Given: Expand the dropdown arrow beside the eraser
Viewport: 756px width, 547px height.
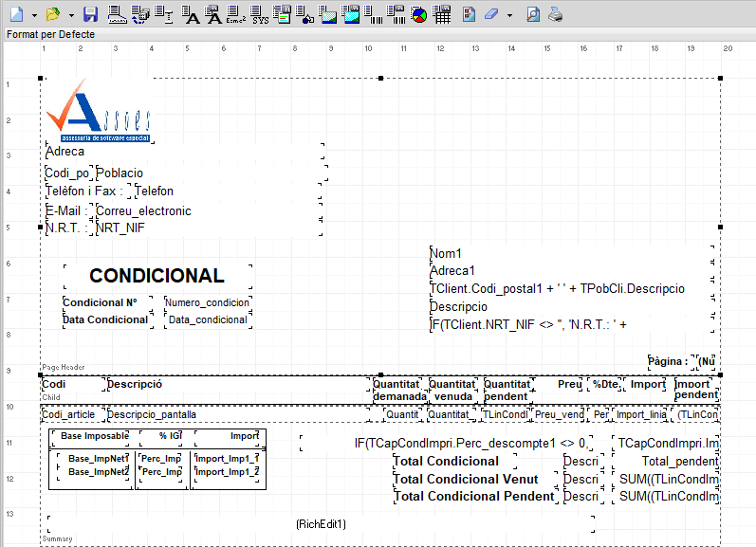Looking at the screenshot, I should pos(509,15).
